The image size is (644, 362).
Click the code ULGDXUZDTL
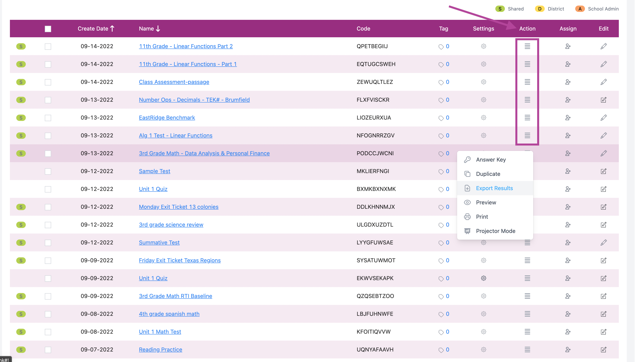(x=375, y=225)
